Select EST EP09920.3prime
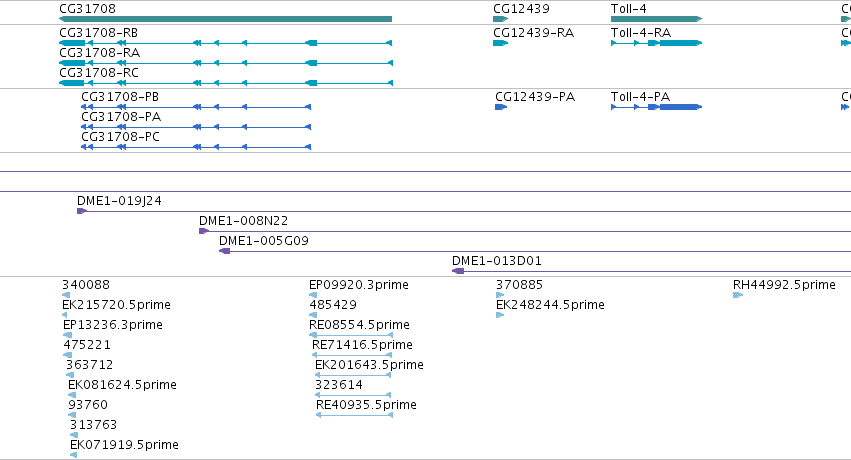The image size is (851, 460). 359,285
